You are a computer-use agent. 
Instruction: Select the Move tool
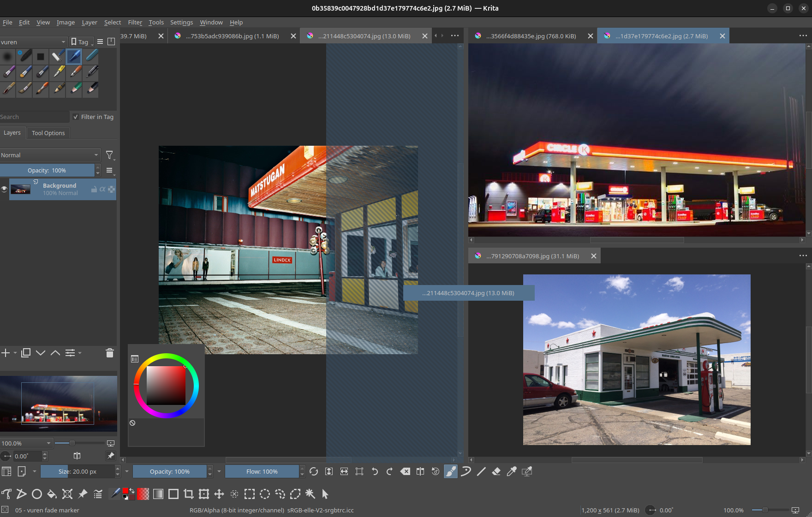click(219, 494)
